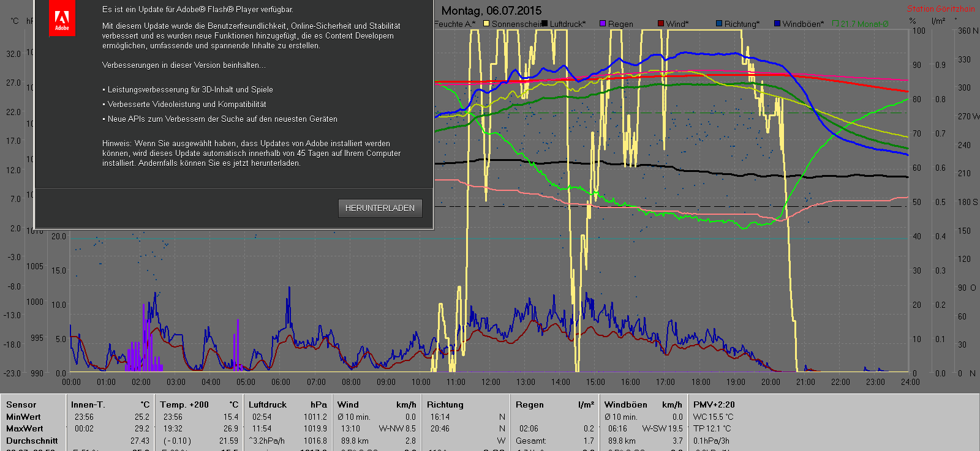Select the 'Wind' table column header
980x451 pixels.
tap(348, 404)
